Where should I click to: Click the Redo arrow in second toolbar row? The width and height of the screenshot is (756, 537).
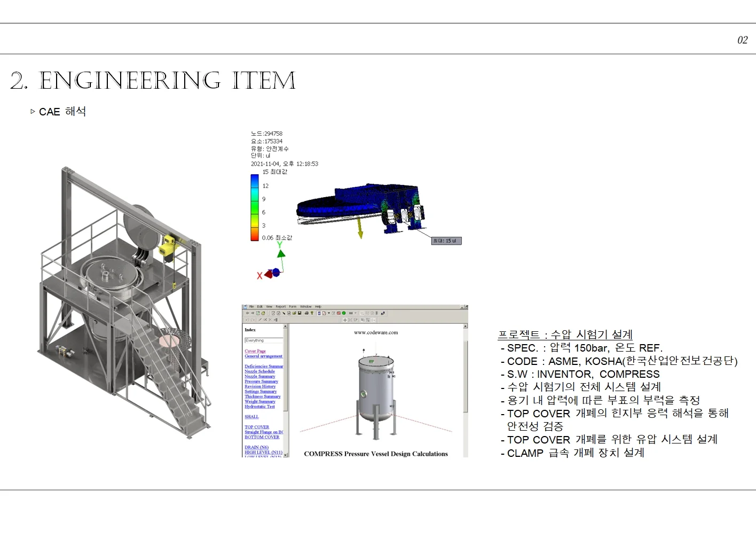click(x=253, y=320)
